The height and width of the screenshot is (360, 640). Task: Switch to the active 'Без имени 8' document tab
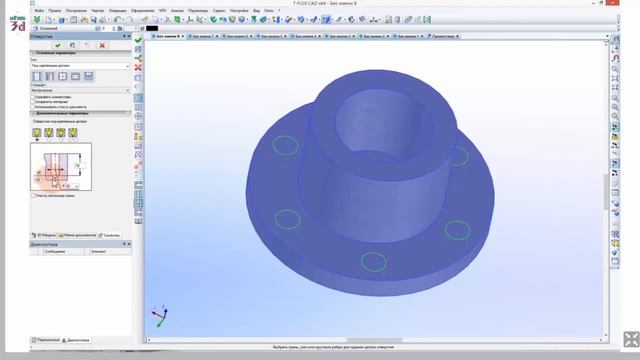click(168, 36)
